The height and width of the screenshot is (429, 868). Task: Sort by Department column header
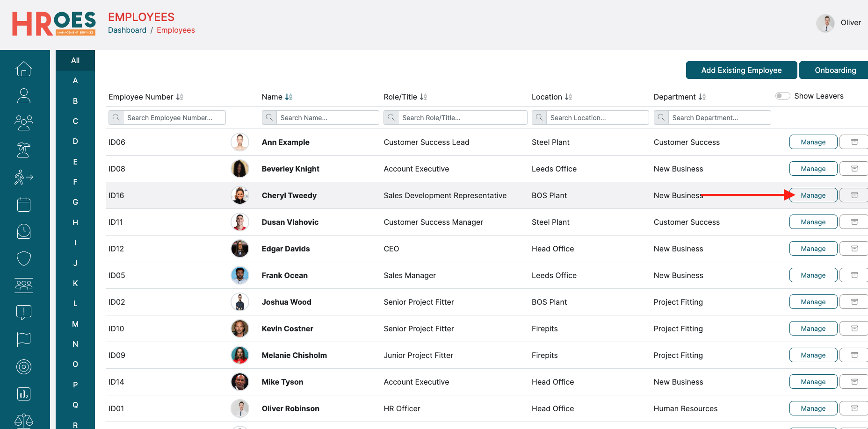click(x=702, y=97)
